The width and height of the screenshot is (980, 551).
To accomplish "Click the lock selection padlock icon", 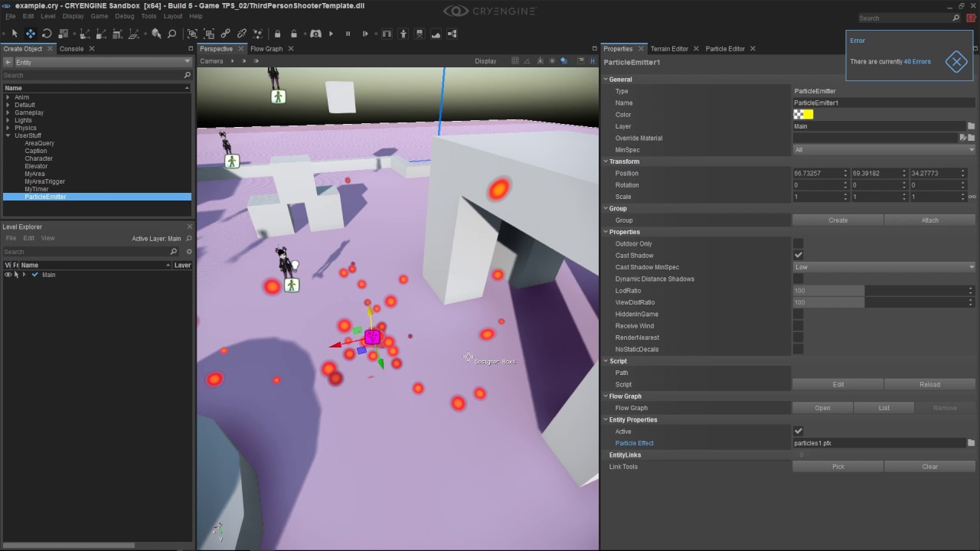I will (x=277, y=34).
